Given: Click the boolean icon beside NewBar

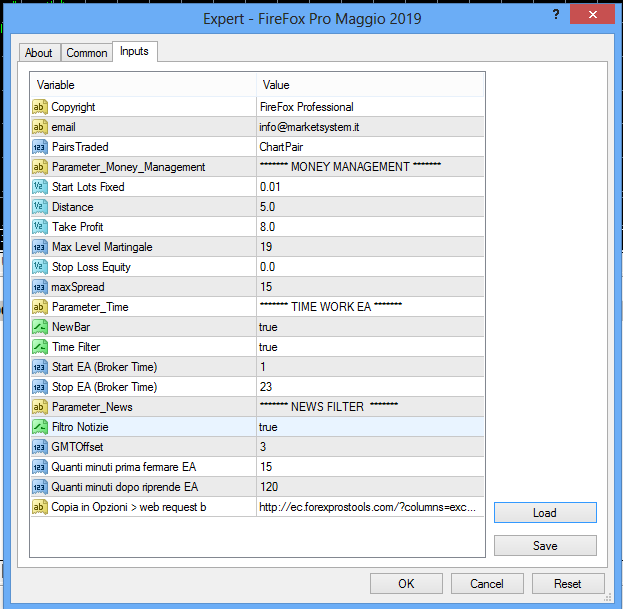Looking at the screenshot, I should click(x=40, y=327).
